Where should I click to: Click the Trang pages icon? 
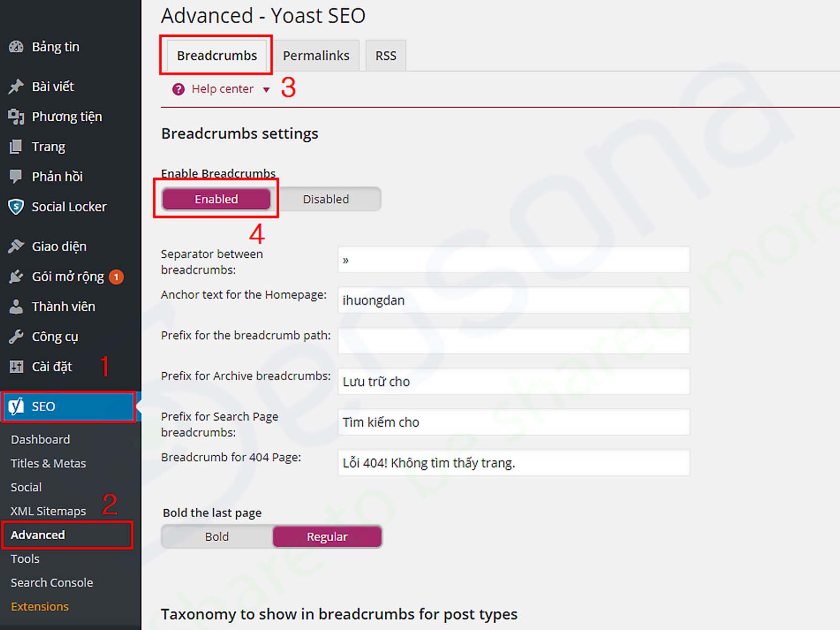16,146
